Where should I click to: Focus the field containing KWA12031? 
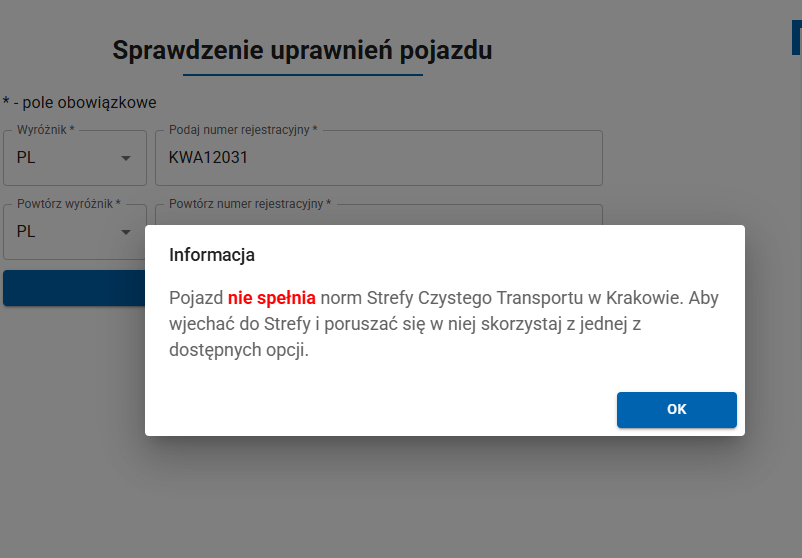click(x=378, y=158)
